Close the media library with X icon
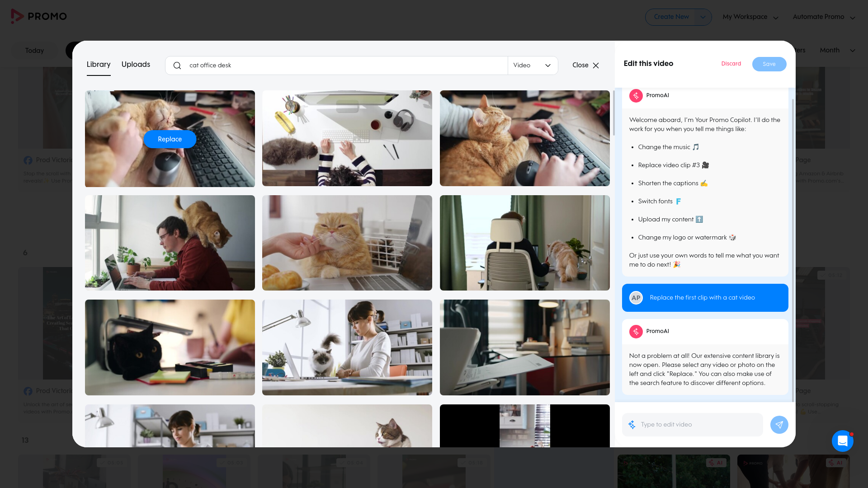868x488 pixels. 596,66
